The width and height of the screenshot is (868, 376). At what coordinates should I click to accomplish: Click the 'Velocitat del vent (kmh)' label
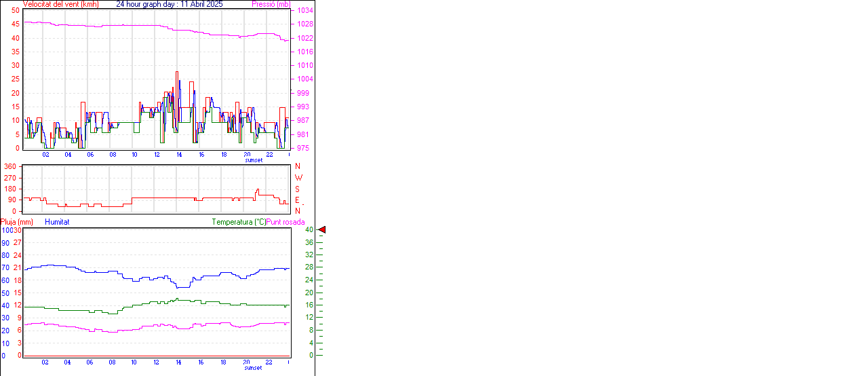[x=60, y=4]
